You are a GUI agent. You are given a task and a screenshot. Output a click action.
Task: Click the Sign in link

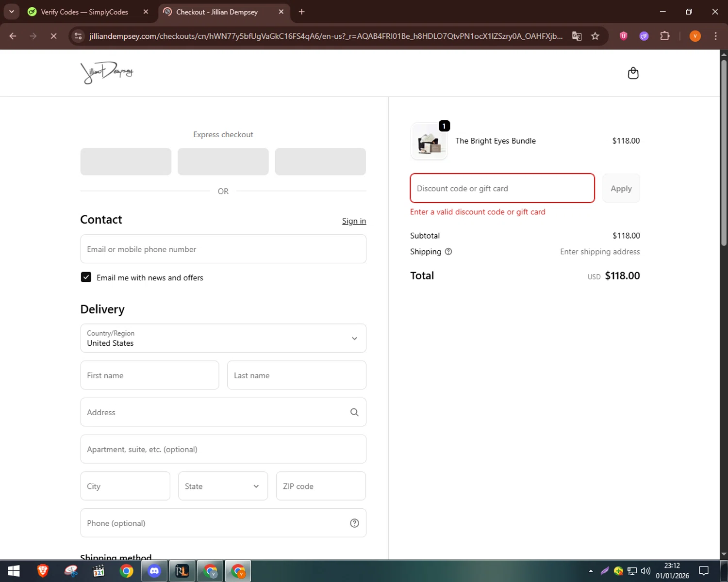click(354, 221)
